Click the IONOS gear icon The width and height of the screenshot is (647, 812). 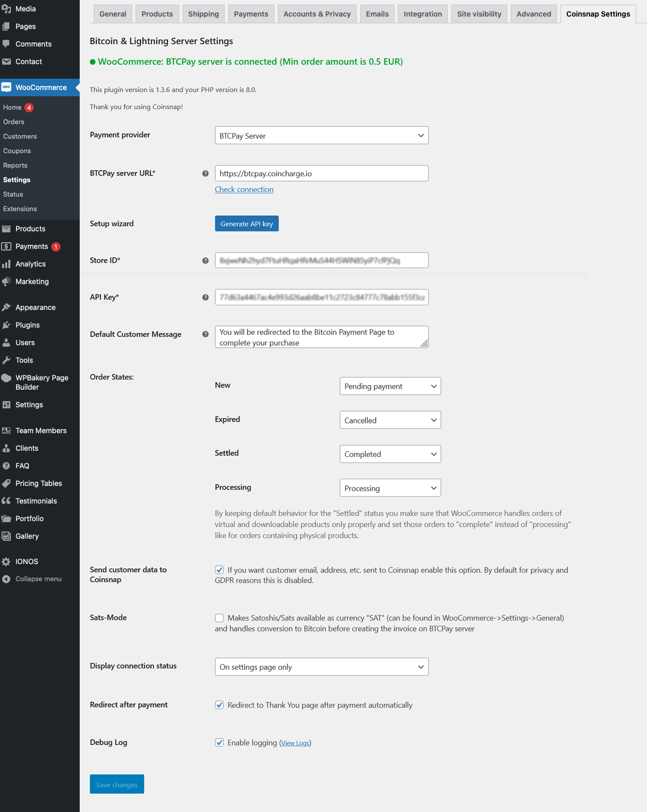(x=6, y=562)
